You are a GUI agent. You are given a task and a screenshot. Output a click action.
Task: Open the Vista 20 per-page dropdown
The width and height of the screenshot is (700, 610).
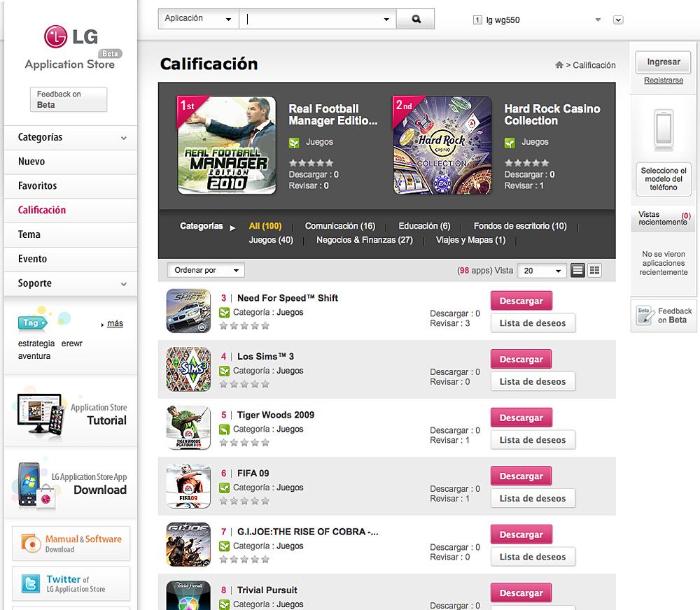(542, 271)
